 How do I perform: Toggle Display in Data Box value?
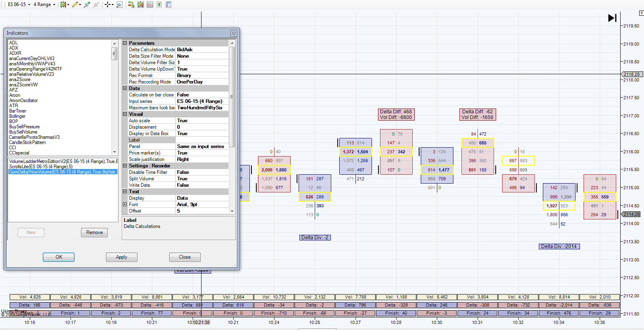202,134
